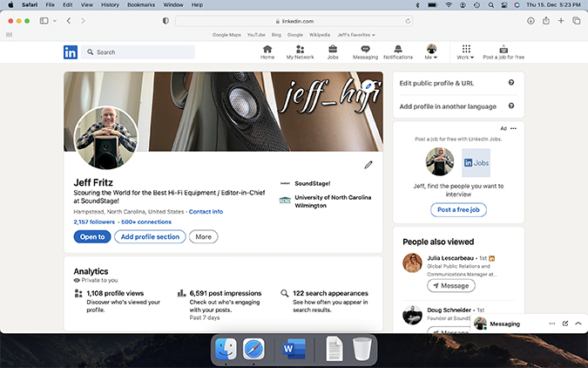This screenshot has width=588, height=368.
Task: Help icon beside Add profile language
Action: (511, 106)
